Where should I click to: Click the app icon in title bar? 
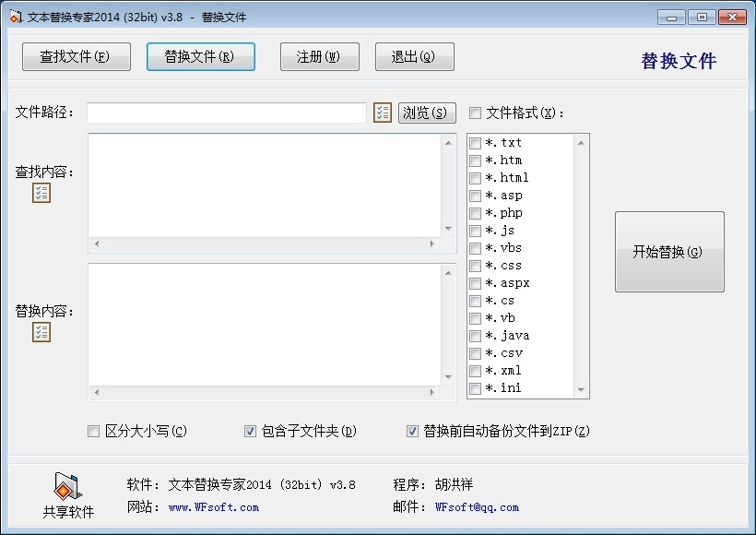(16, 18)
